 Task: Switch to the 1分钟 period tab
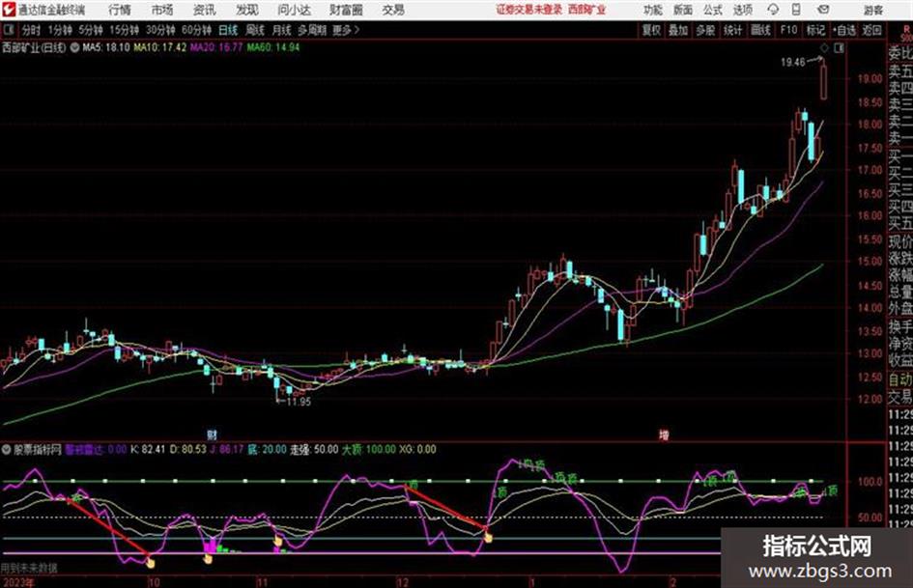[60, 30]
